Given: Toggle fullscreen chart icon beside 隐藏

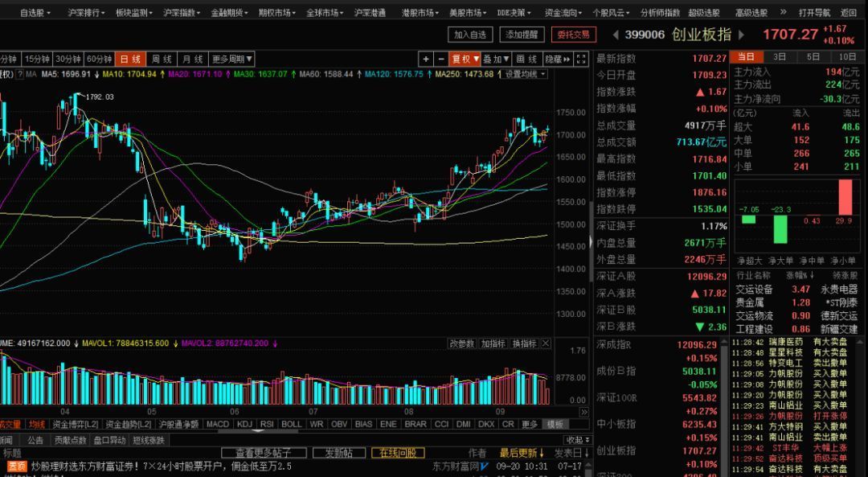Looking at the screenshot, I should (583, 59).
